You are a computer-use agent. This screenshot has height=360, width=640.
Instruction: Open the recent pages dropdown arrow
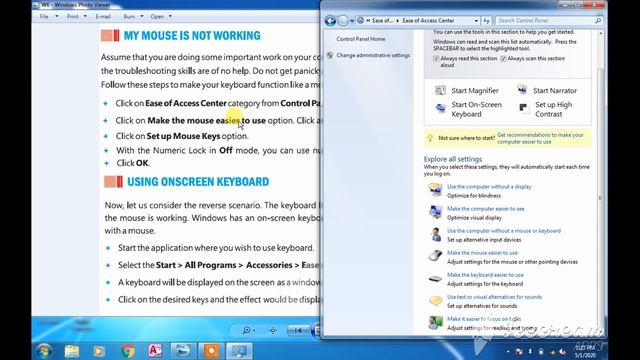point(352,20)
